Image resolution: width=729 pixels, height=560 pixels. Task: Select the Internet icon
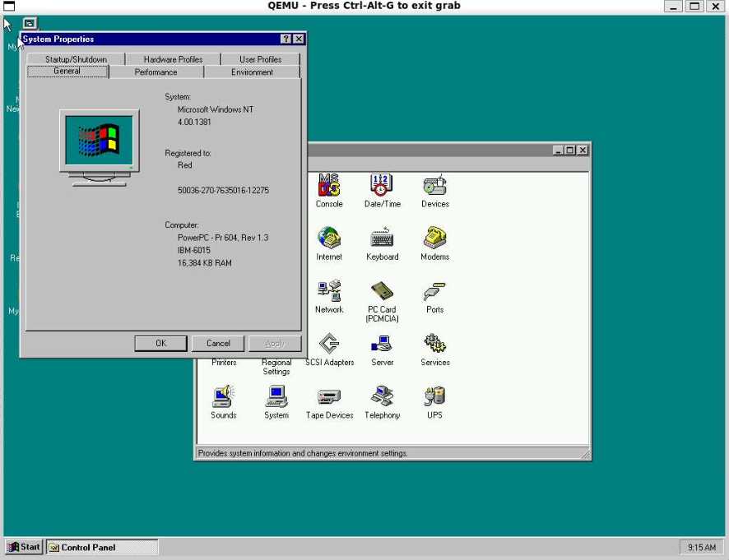pyautogui.click(x=329, y=238)
